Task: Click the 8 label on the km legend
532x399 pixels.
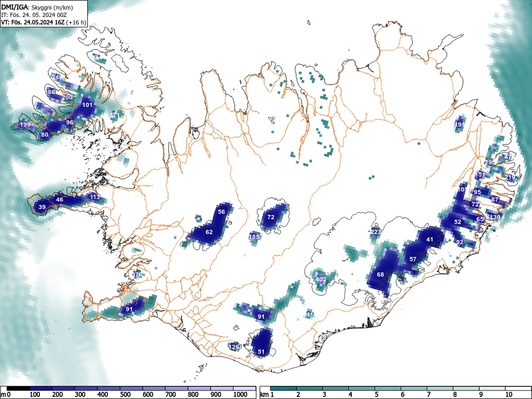Action: pyautogui.click(x=455, y=395)
